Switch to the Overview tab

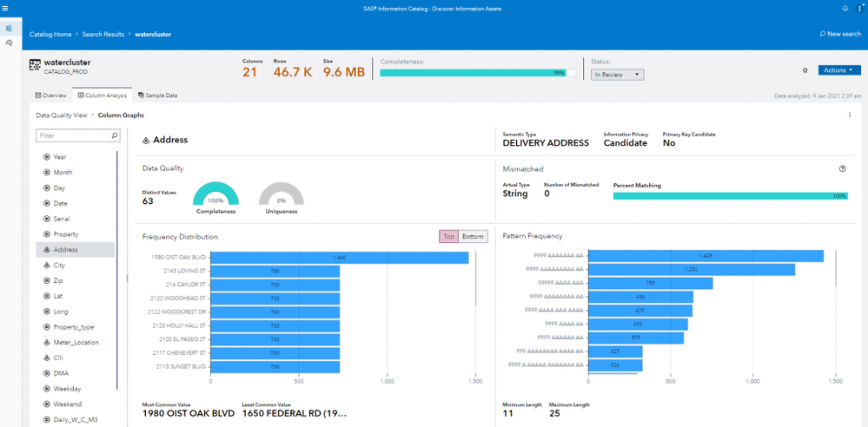51,95
